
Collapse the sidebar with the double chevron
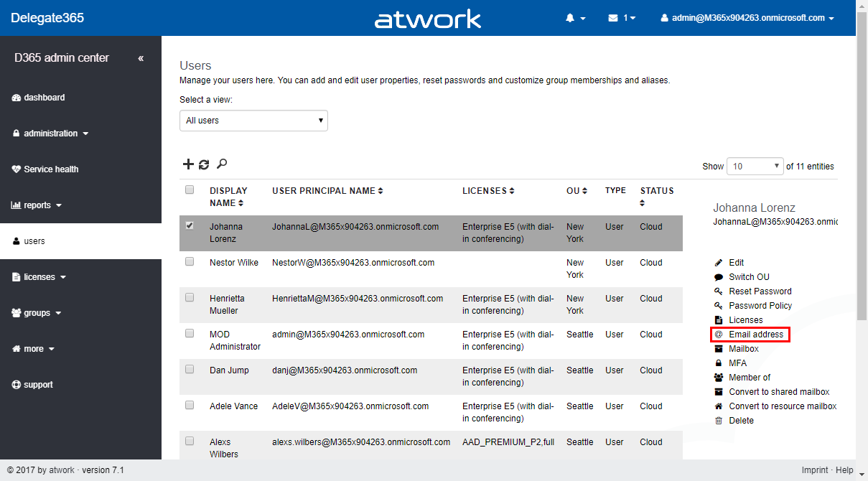(141, 58)
